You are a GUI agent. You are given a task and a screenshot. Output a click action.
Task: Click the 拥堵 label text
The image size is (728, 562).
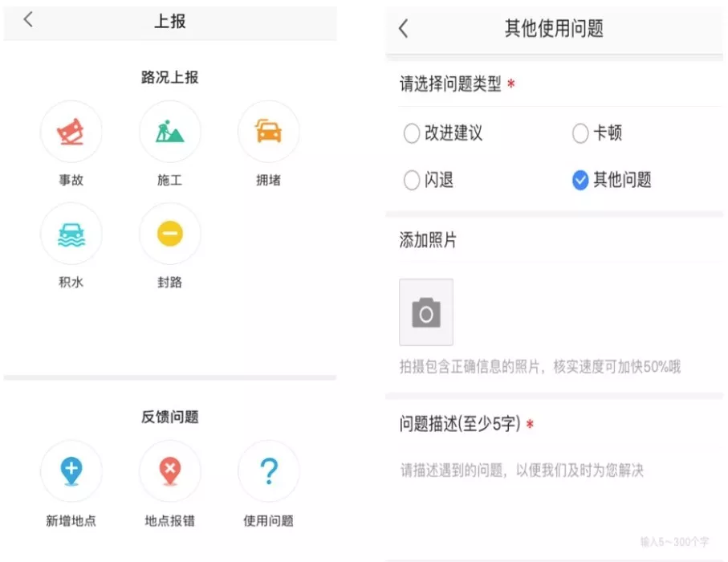pyautogui.click(x=268, y=180)
